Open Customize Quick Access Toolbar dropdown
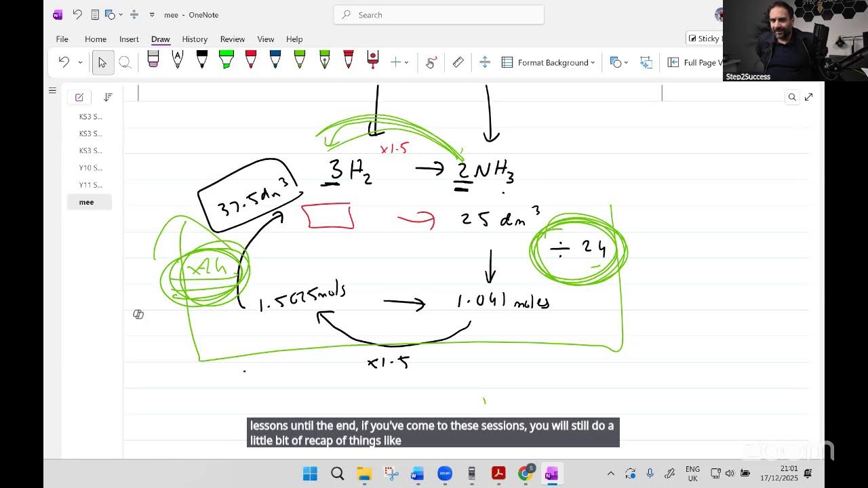The width and height of the screenshot is (868, 488). coord(152,14)
